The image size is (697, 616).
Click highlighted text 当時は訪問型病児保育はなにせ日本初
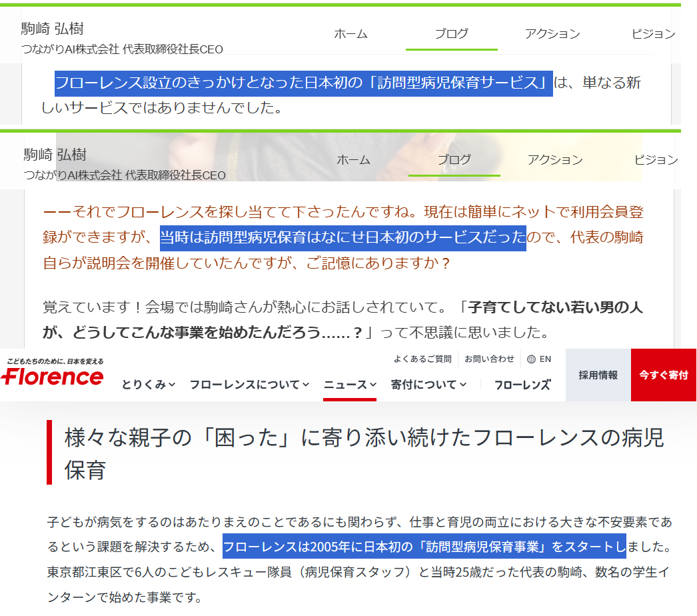tap(285, 237)
